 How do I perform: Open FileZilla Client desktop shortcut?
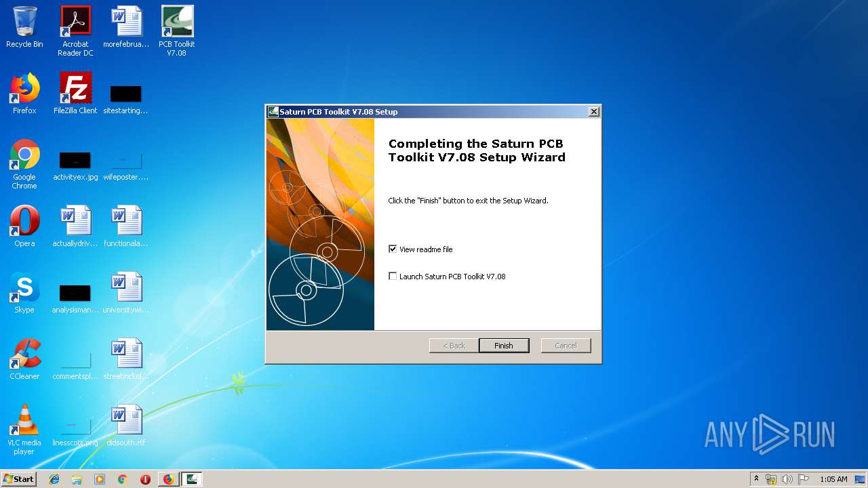coord(75,94)
